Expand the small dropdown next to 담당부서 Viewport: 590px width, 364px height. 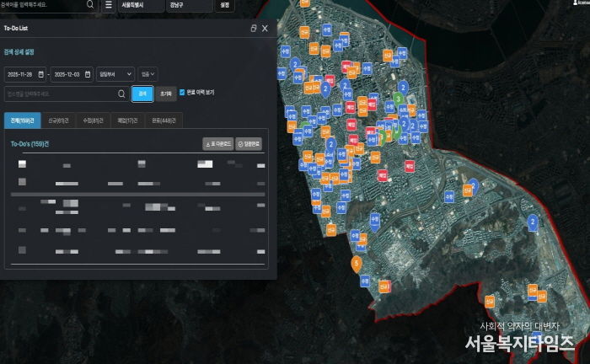pyautogui.click(x=147, y=74)
